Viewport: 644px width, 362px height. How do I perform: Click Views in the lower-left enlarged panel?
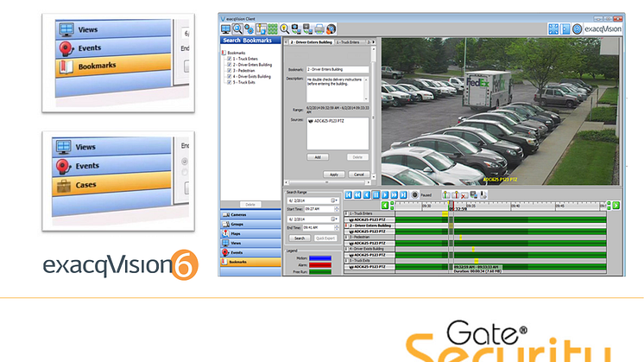coord(111,147)
